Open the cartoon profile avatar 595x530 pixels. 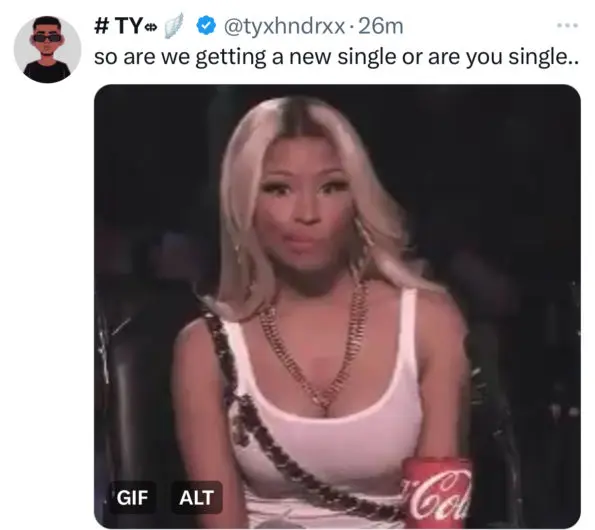47,49
